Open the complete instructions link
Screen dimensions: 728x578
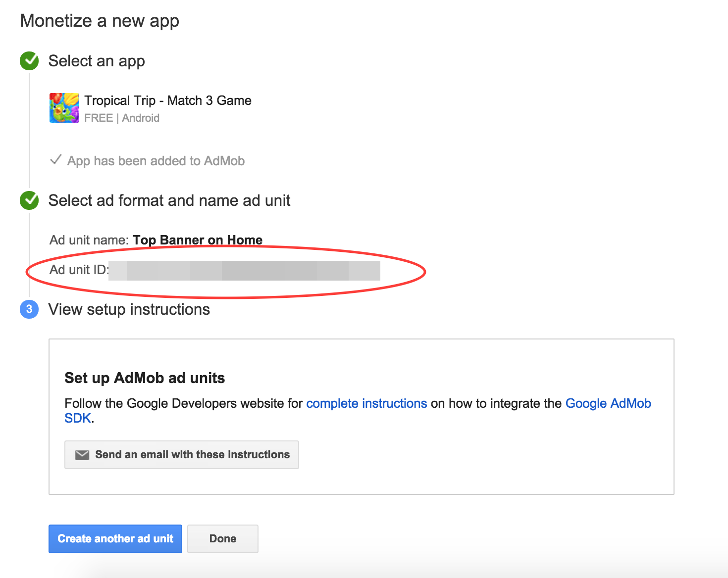[366, 403]
